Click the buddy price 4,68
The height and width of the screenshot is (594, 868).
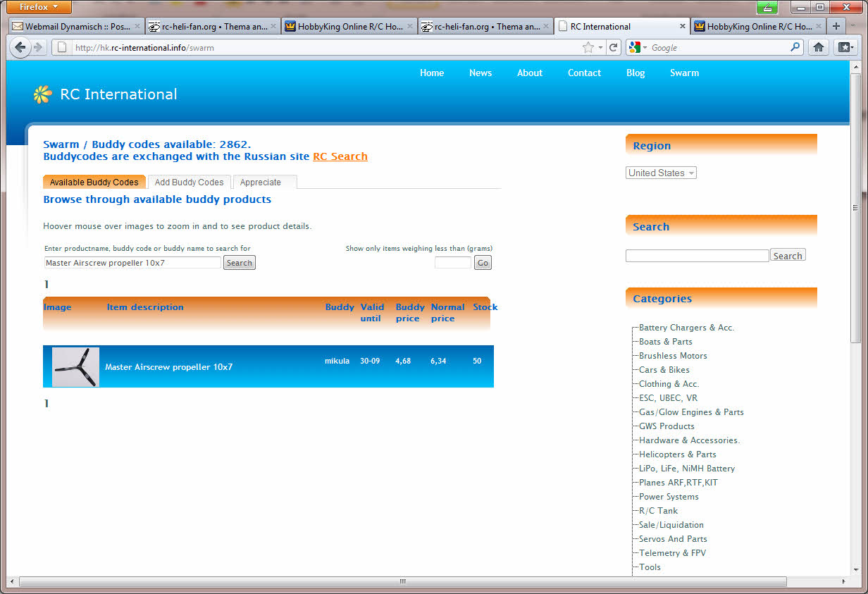[x=403, y=361]
